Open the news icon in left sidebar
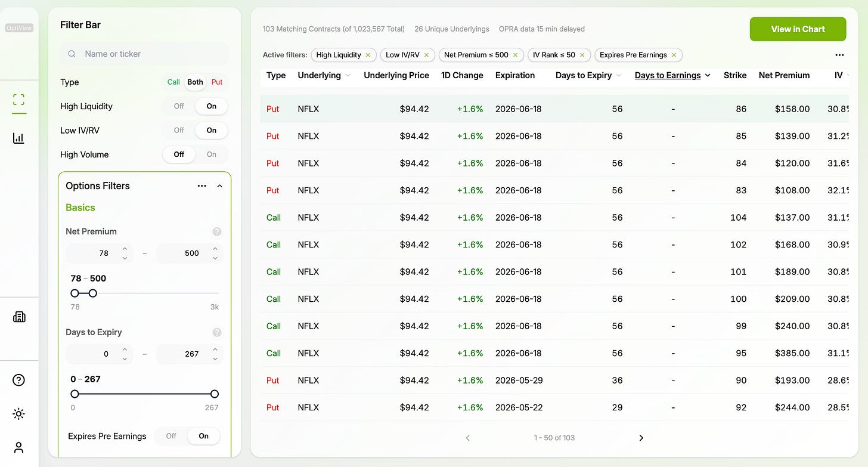The width and height of the screenshot is (868, 467). [19, 317]
